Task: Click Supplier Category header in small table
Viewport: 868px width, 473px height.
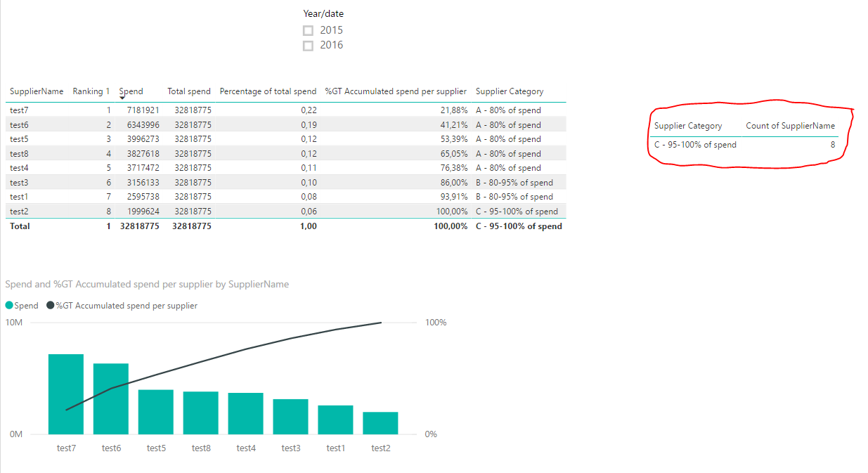Action: pyautogui.click(x=688, y=126)
